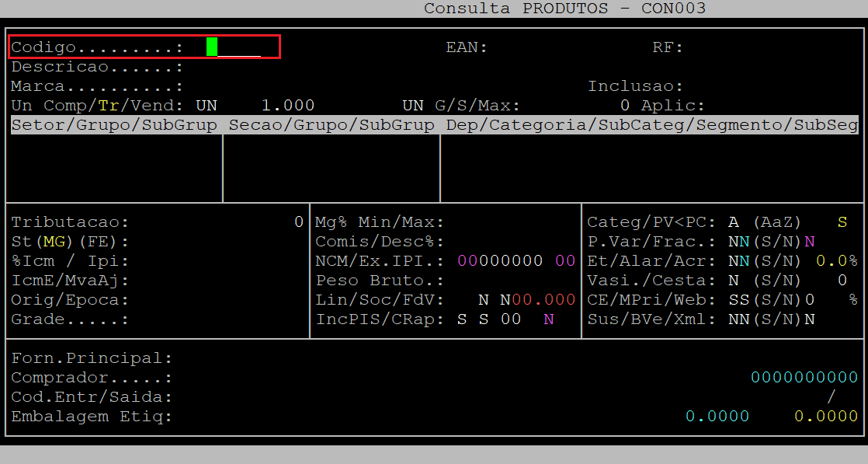Click the EAN field label
Screen dimensions: 868x464
coord(466,47)
